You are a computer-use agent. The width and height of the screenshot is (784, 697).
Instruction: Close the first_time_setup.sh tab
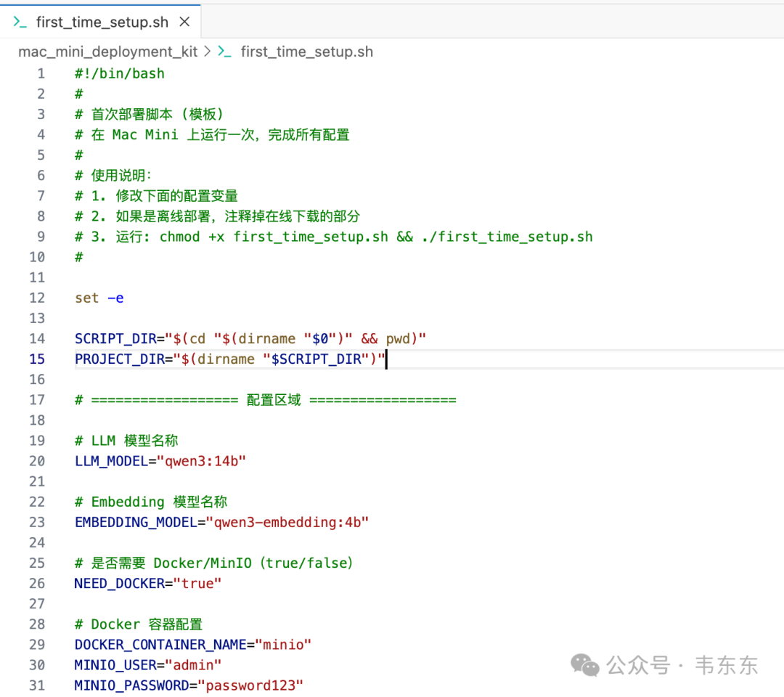coord(184,22)
